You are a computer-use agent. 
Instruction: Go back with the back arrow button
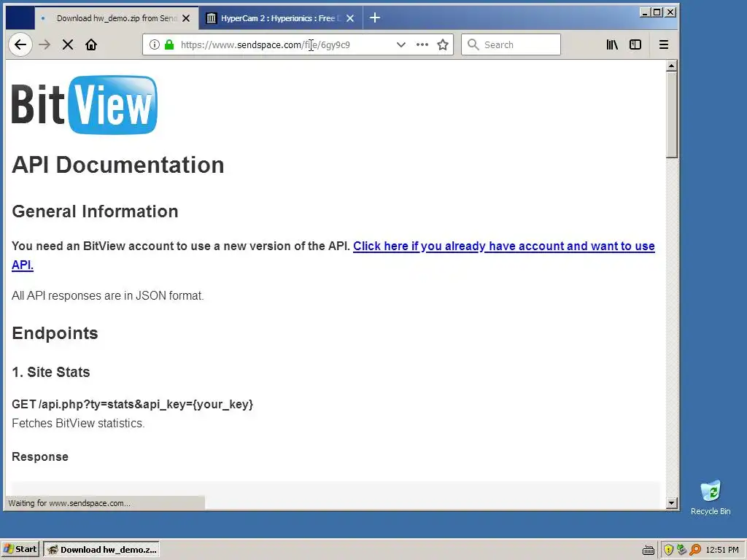[x=20, y=44]
